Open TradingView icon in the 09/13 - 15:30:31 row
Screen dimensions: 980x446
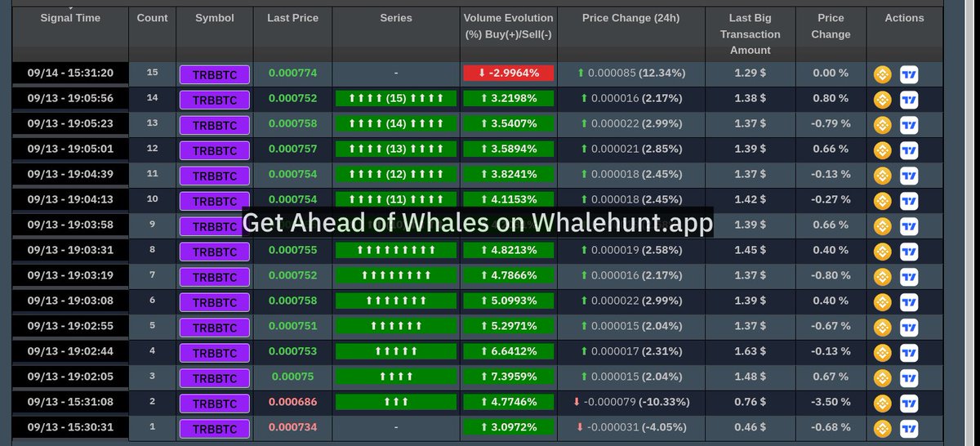point(909,429)
